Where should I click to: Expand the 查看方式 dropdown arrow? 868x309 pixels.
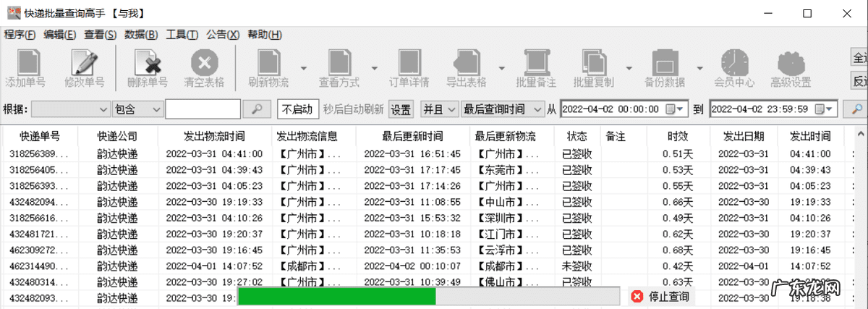click(375, 68)
